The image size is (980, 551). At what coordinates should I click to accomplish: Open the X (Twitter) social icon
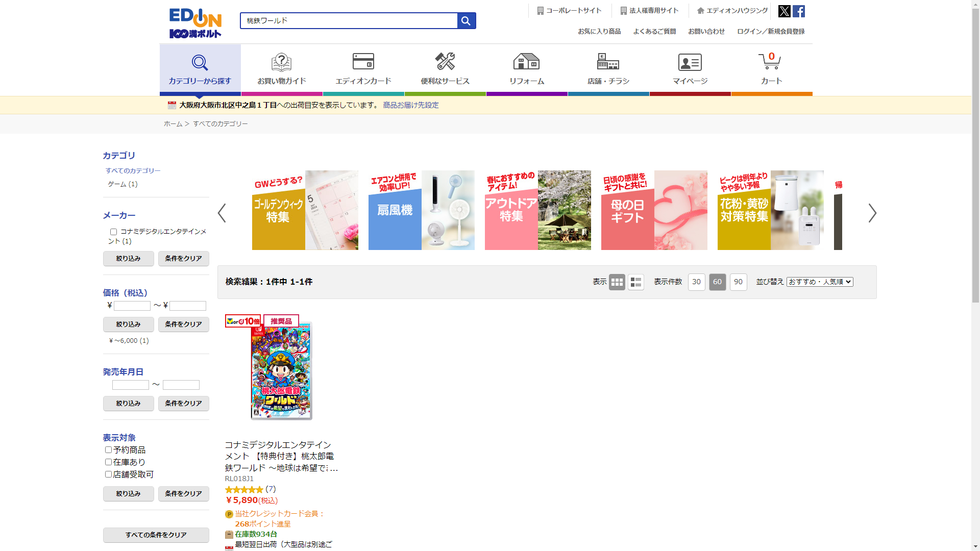[784, 11]
